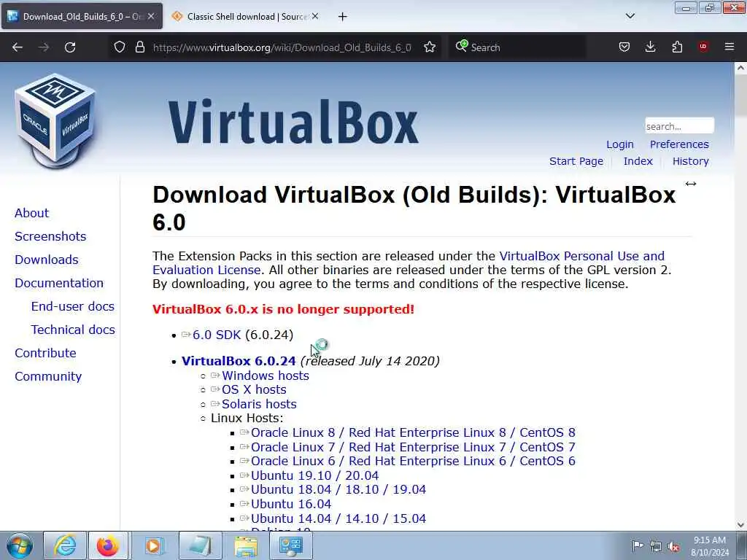This screenshot has height=560, width=747.
Task: Open the Documentation sidebar link
Action: pos(59,283)
